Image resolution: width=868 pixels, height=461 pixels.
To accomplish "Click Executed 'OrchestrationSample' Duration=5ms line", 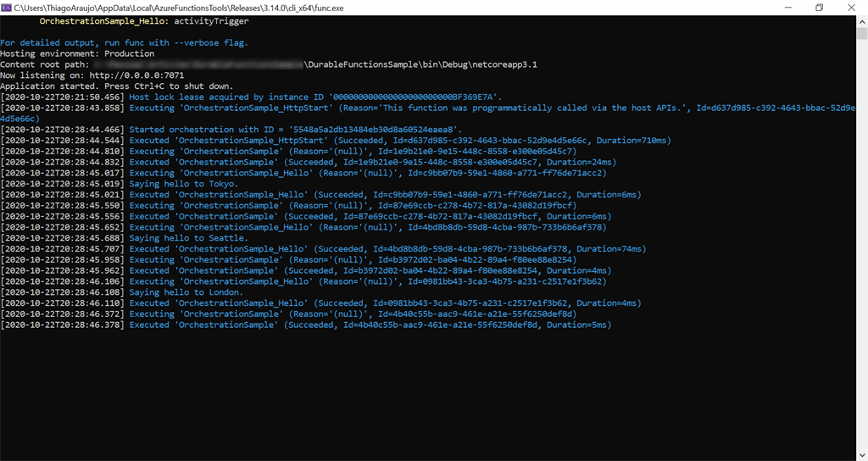I will click(306, 325).
